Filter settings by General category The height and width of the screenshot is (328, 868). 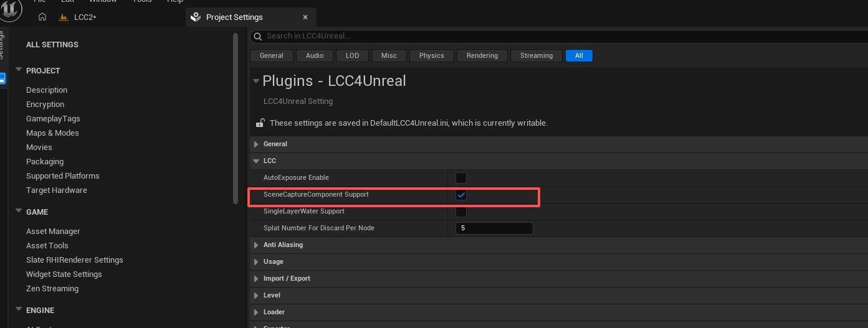click(x=272, y=55)
